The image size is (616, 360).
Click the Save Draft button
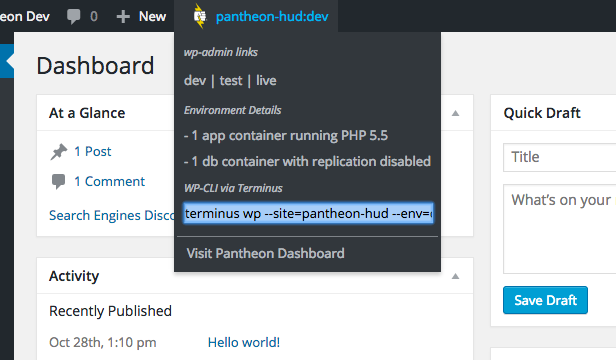click(x=545, y=300)
